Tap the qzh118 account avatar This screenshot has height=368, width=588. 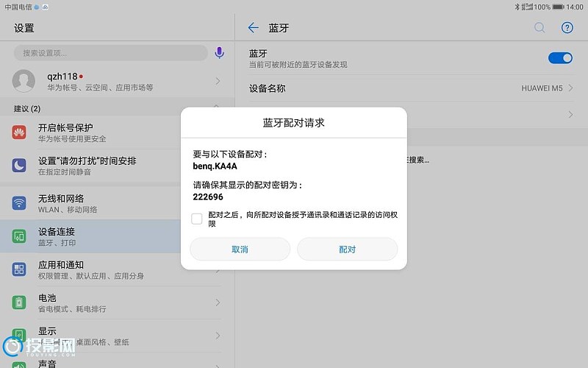coord(24,81)
